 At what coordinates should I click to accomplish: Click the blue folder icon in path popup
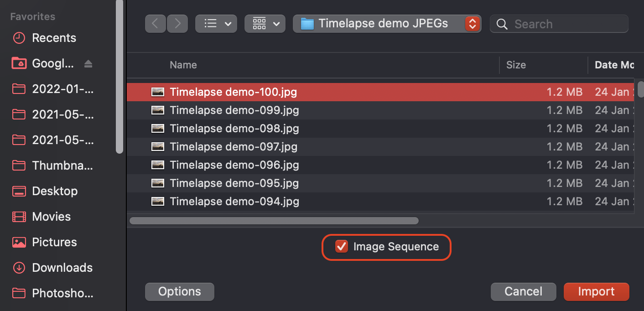click(x=307, y=24)
